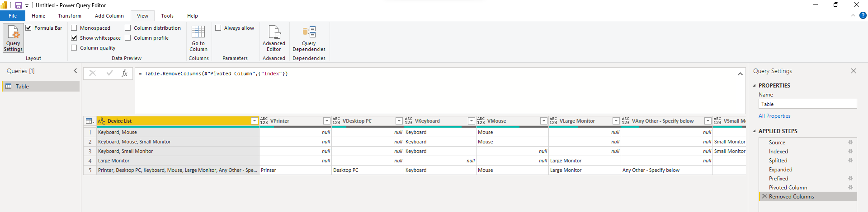Cancel formula edit with the X icon
Image resolution: width=868 pixels, height=212 pixels.
[93, 73]
